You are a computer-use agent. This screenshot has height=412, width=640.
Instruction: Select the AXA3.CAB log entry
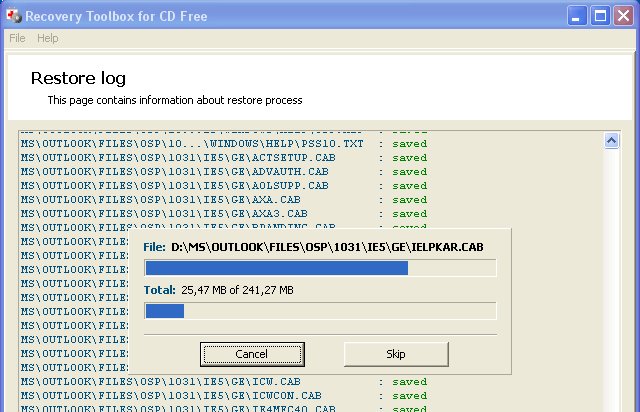[224, 214]
